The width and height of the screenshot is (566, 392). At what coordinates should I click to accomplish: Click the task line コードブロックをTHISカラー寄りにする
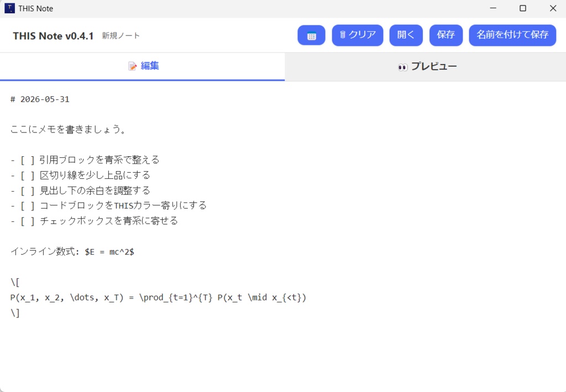[x=108, y=205]
